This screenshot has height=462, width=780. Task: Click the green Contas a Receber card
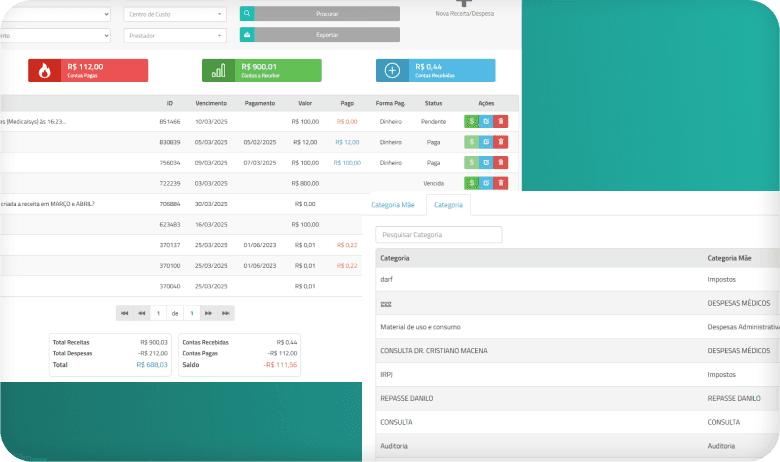coord(262,71)
